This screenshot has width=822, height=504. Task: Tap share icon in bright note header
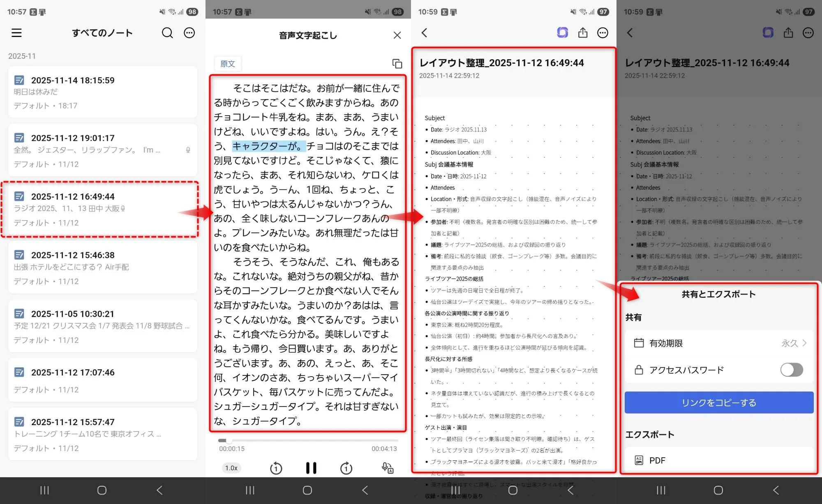(583, 33)
